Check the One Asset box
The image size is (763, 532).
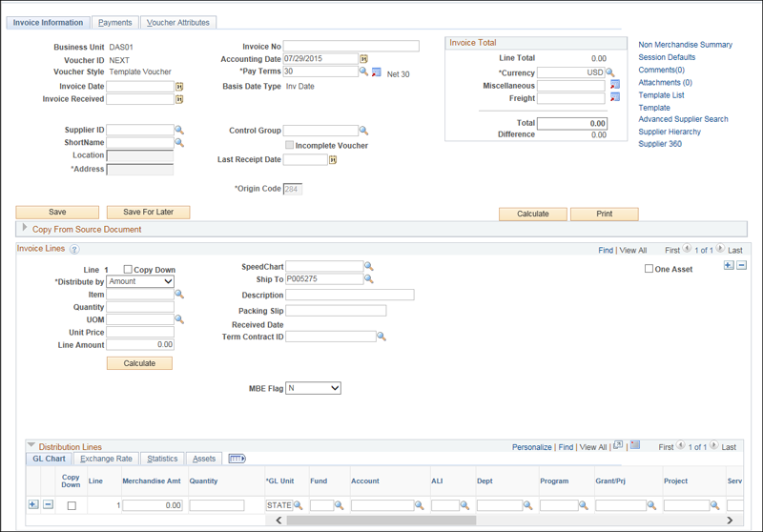649,269
